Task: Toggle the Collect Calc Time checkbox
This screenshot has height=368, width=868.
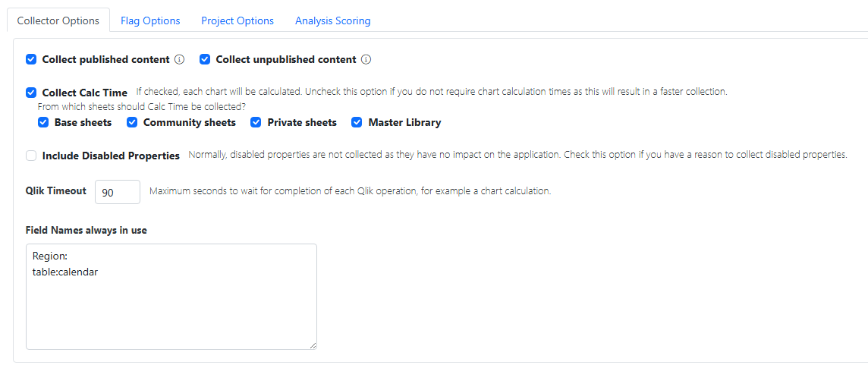Action: pos(31,93)
